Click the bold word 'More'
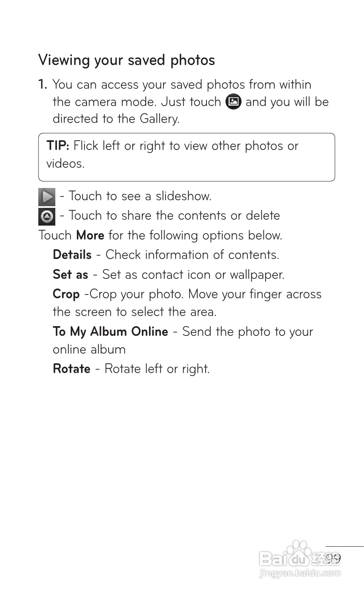 pyautogui.click(x=90, y=235)
